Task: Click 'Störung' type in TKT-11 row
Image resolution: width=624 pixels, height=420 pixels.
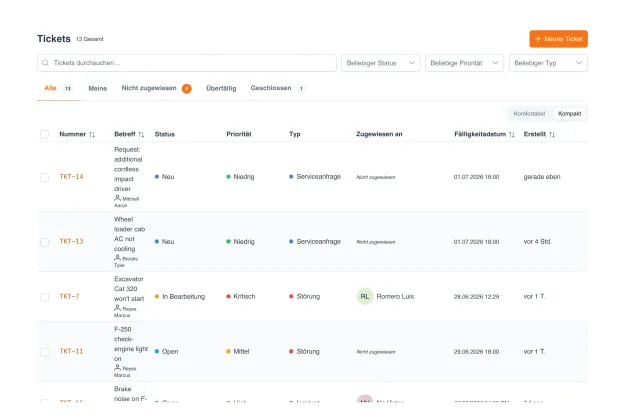Action: 308,352
